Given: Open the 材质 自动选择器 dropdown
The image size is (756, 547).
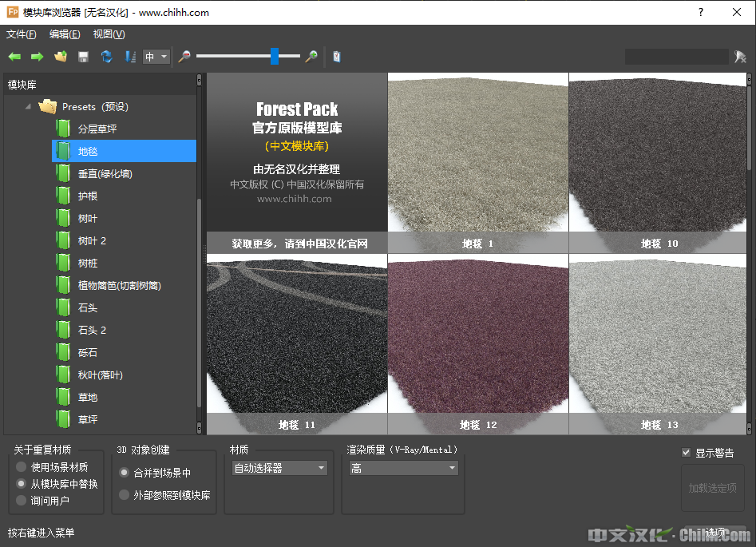Looking at the screenshot, I should click(x=279, y=468).
